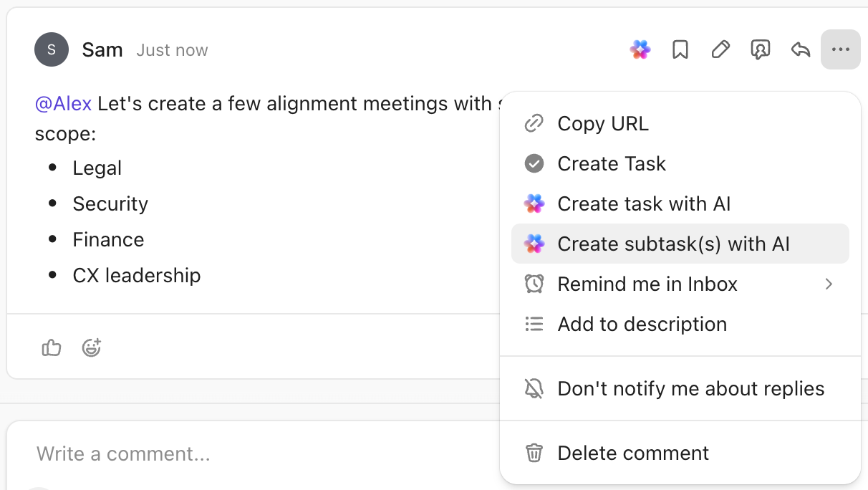Select Copy URL from the menu
This screenshot has height=490, width=868.
(603, 123)
